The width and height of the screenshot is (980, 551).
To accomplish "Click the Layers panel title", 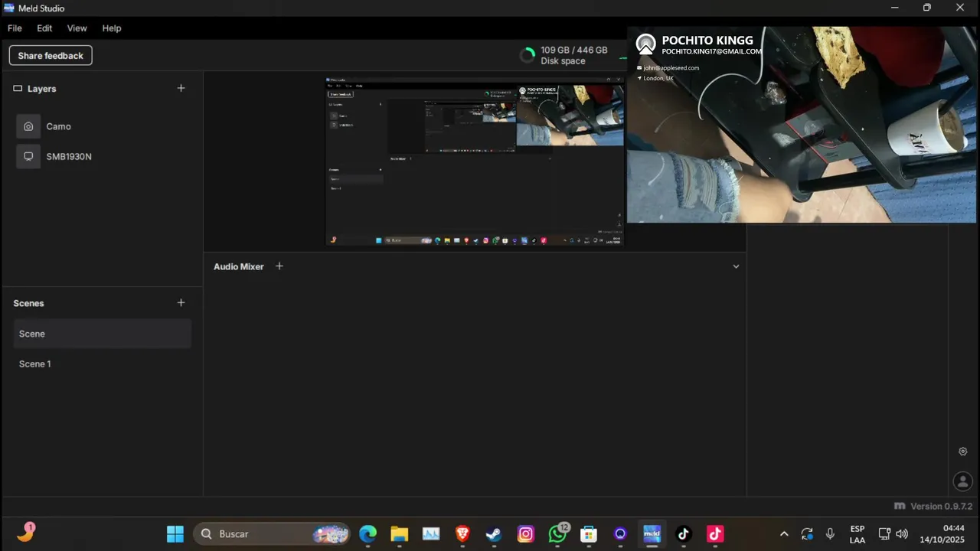I will pos(41,89).
